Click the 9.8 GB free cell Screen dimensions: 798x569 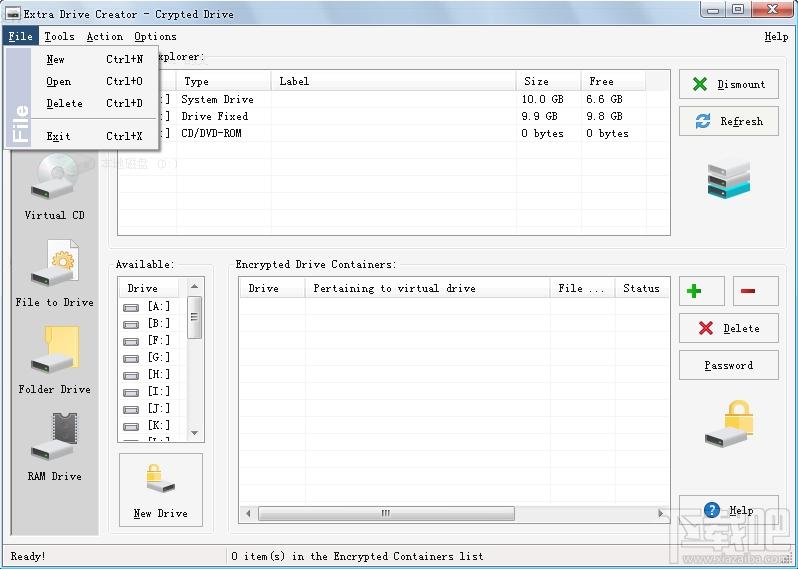pyautogui.click(x=605, y=116)
